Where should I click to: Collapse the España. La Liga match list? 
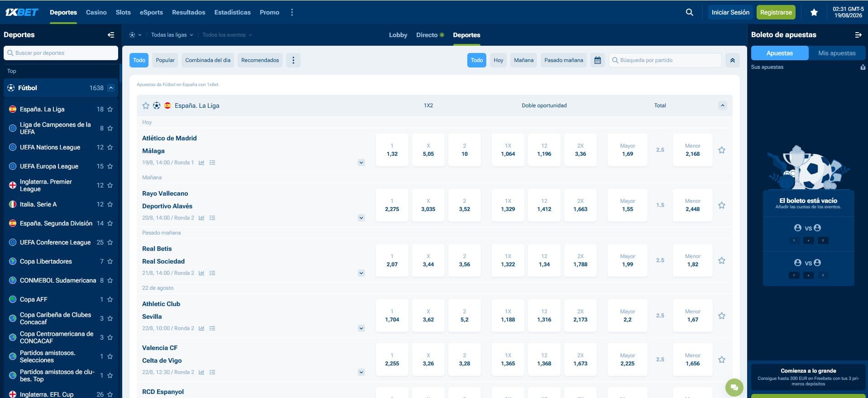pos(722,105)
